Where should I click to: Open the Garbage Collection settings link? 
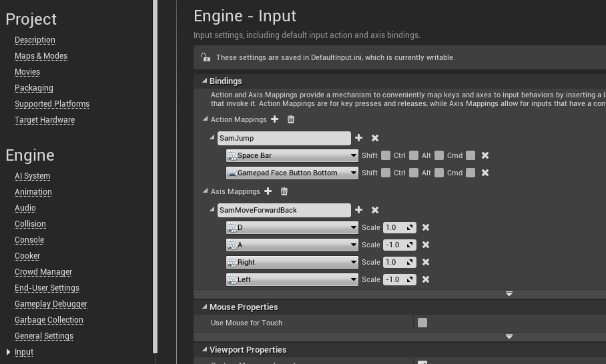(x=49, y=320)
